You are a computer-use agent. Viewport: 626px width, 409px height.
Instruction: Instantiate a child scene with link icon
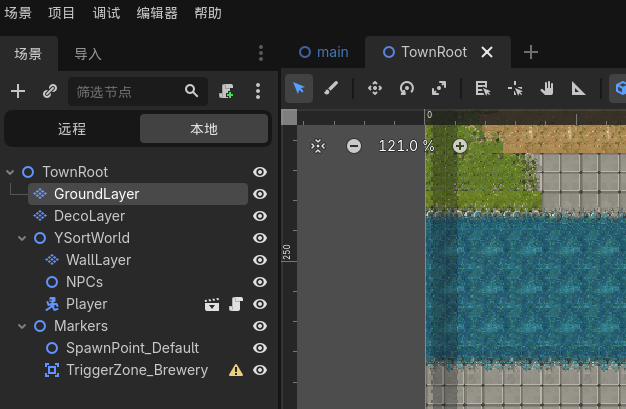[50, 91]
